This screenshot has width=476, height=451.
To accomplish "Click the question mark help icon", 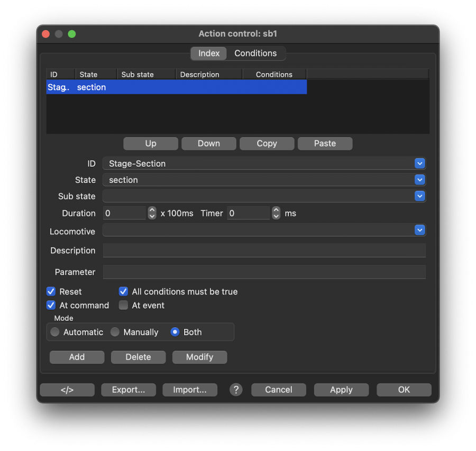I will point(236,390).
